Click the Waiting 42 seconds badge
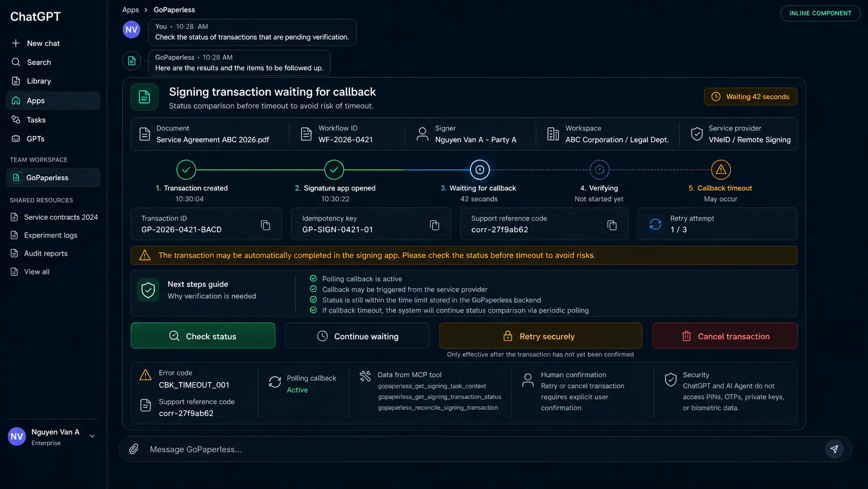This screenshot has height=489, width=868. (x=751, y=97)
